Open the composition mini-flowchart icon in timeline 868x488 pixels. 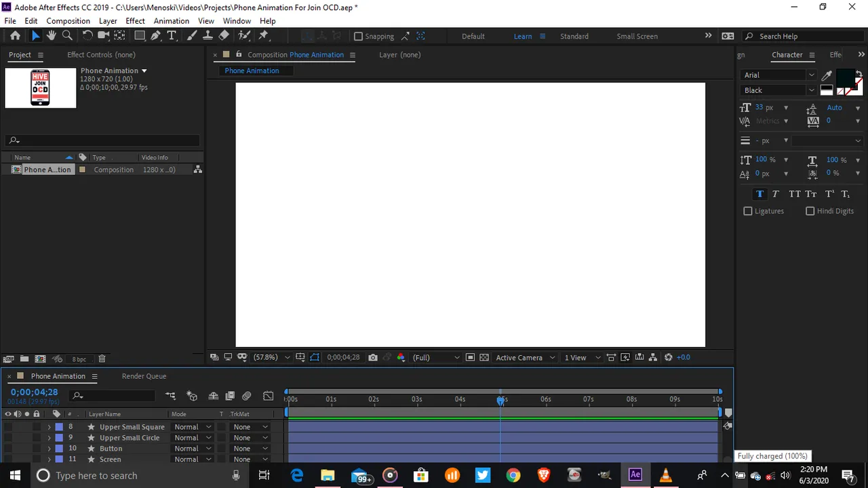170,396
